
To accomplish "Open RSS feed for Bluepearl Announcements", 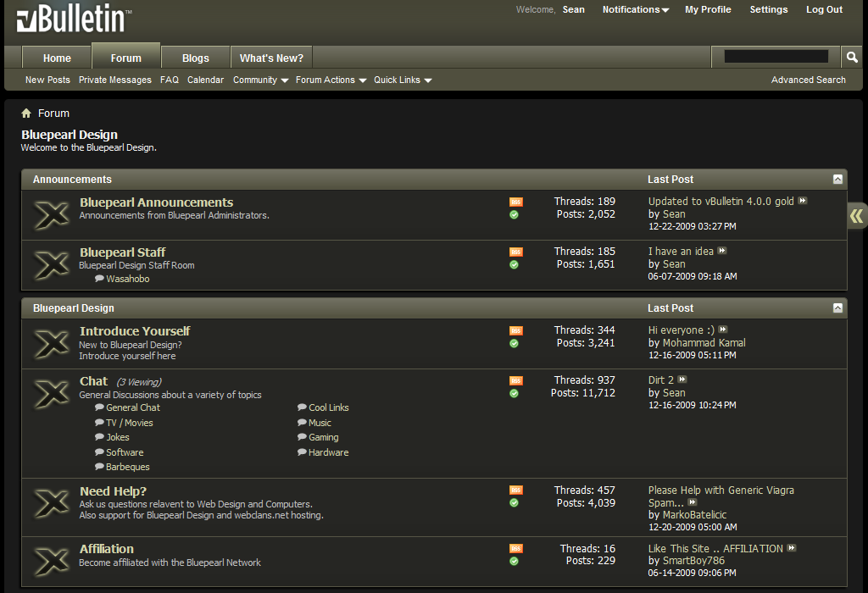I will (x=516, y=202).
